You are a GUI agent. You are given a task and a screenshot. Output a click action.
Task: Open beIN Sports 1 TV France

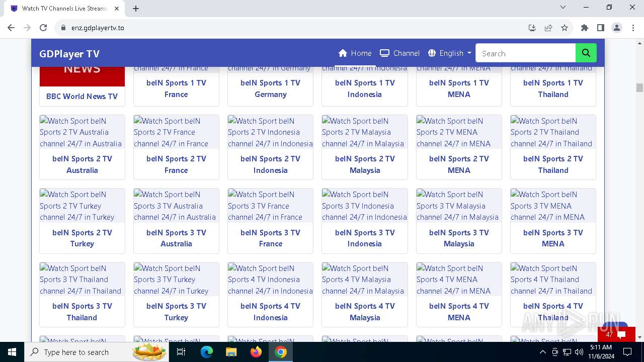click(176, 88)
